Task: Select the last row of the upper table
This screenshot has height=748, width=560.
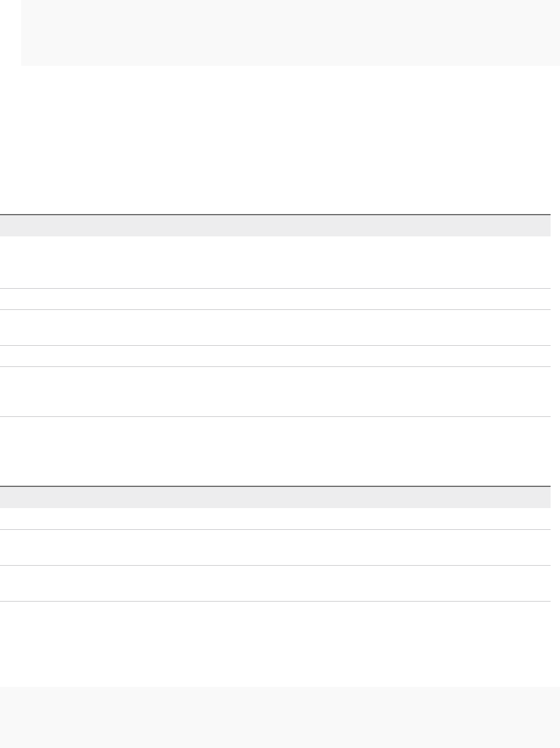Action: pyautogui.click(x=275, y=392)
